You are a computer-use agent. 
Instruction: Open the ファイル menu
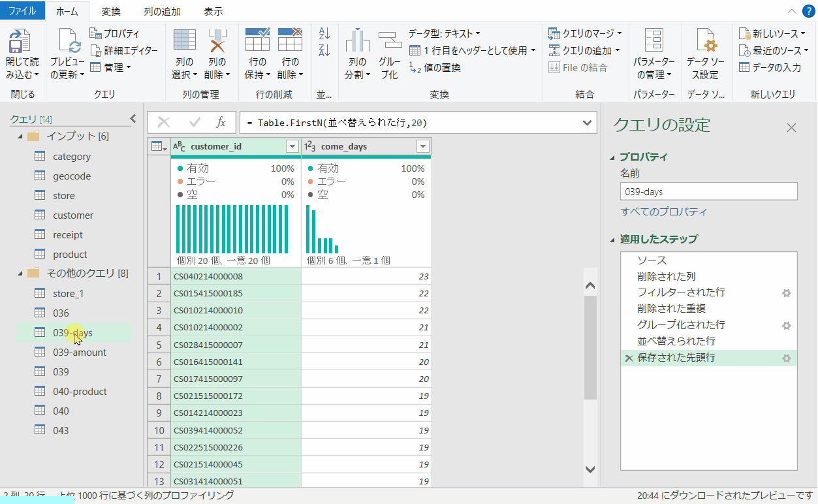click(23, 10)
